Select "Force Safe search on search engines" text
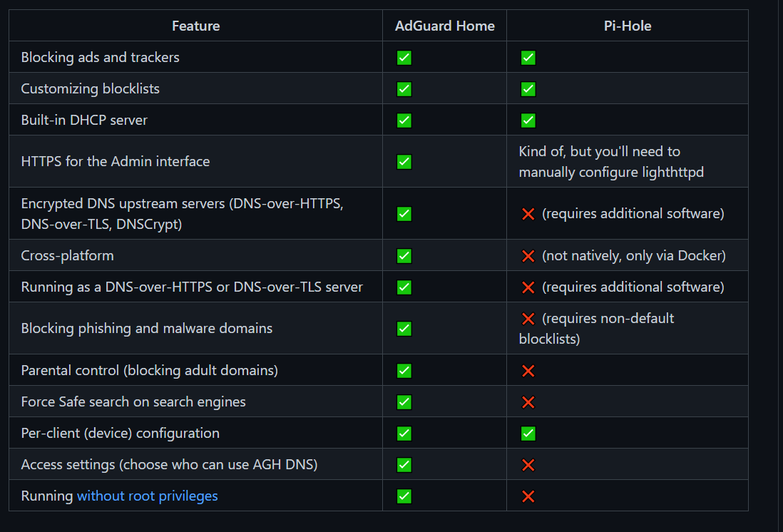The height and width of the screenshot is (532, 783). (x=133, y=401)
